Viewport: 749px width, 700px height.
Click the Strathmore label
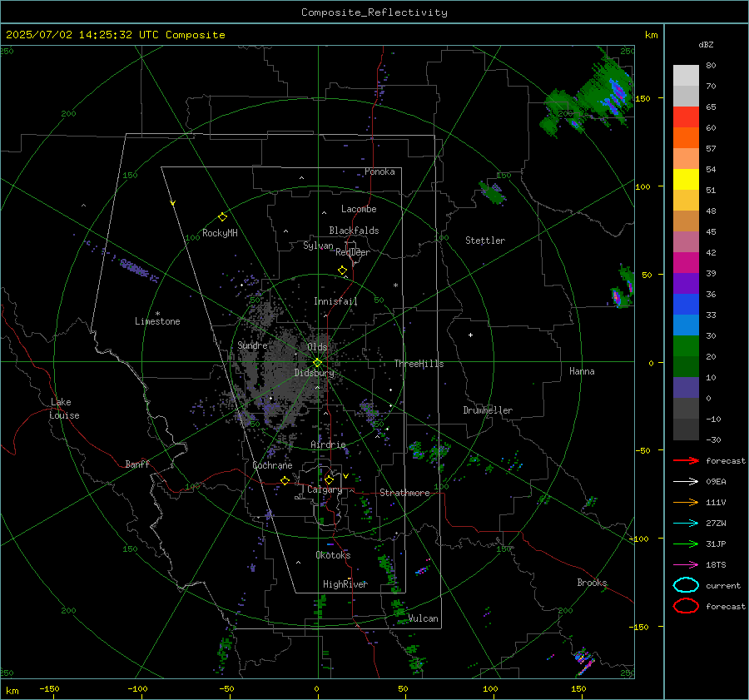coord(404,493)
